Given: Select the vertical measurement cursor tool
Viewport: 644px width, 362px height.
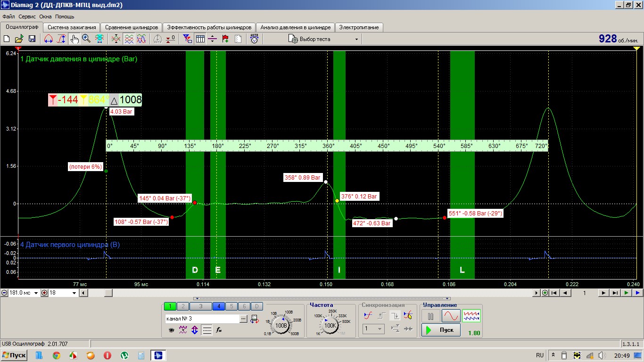Looking at the screenshot, I should 61,39.
